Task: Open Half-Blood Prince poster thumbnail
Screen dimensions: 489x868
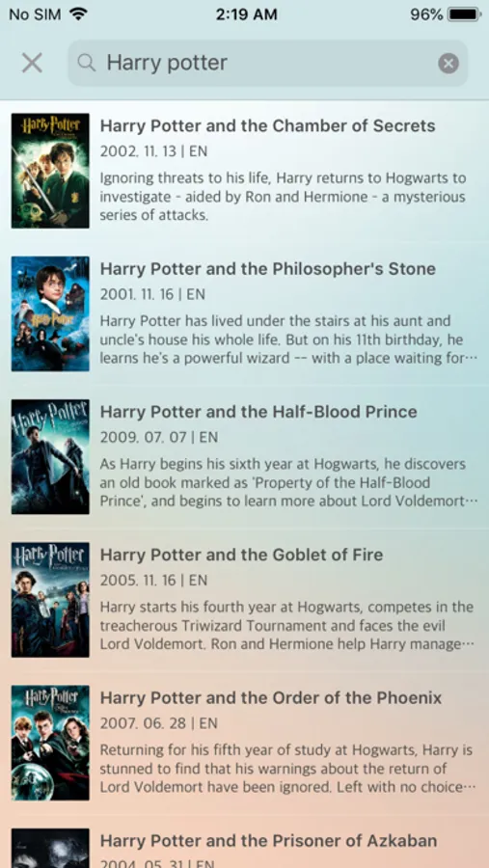Action: pos(50,456)
